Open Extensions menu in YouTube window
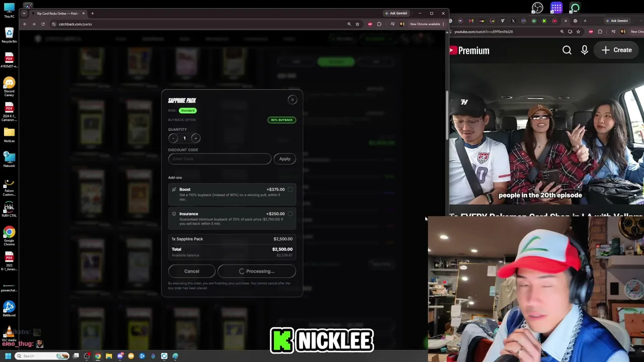This screenshot has height=362, width=644. 600,32
